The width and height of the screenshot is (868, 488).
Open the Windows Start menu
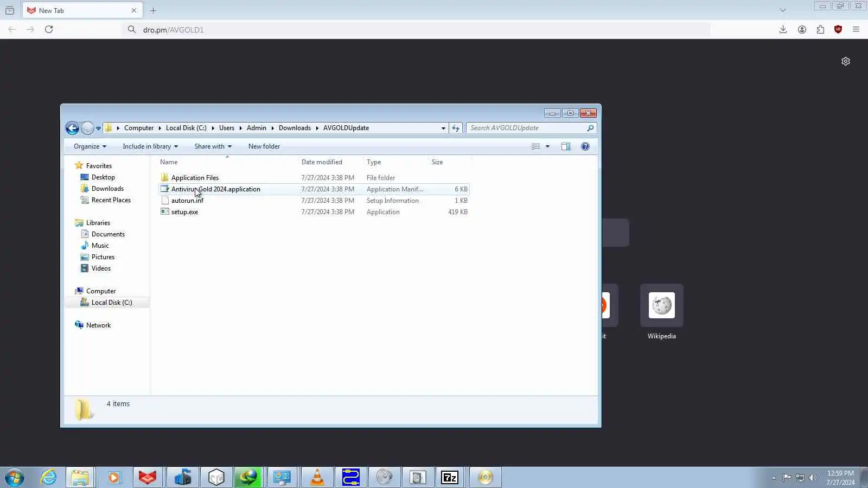coord(15,478)
